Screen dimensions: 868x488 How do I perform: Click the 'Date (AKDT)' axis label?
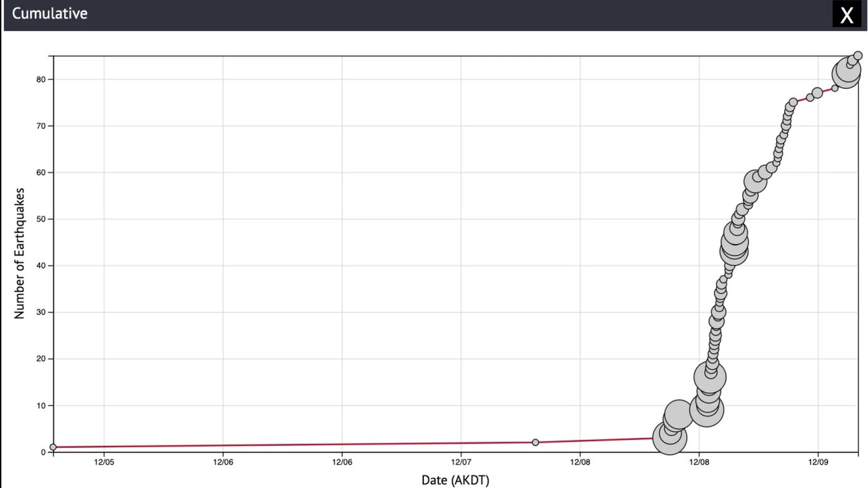tap(455, 480)
